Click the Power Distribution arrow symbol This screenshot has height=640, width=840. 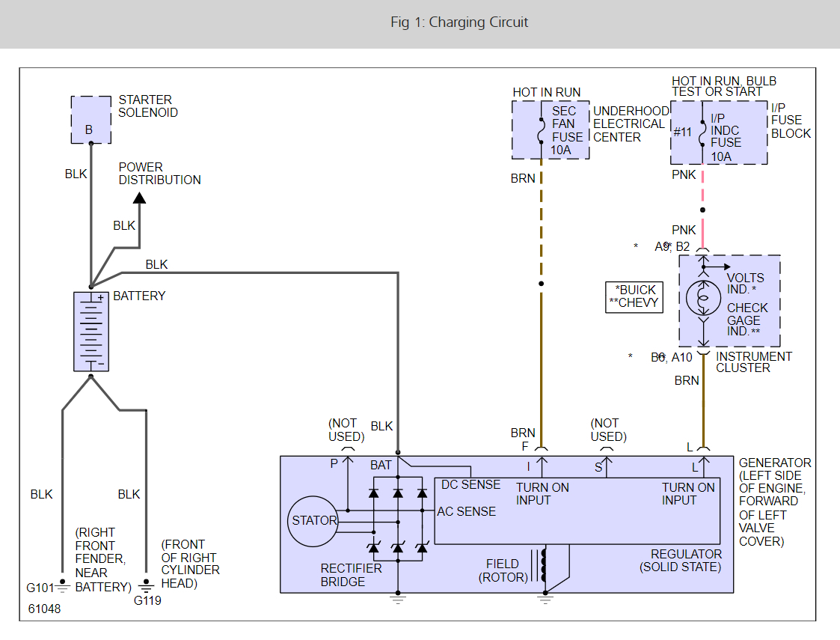[139, 198]
